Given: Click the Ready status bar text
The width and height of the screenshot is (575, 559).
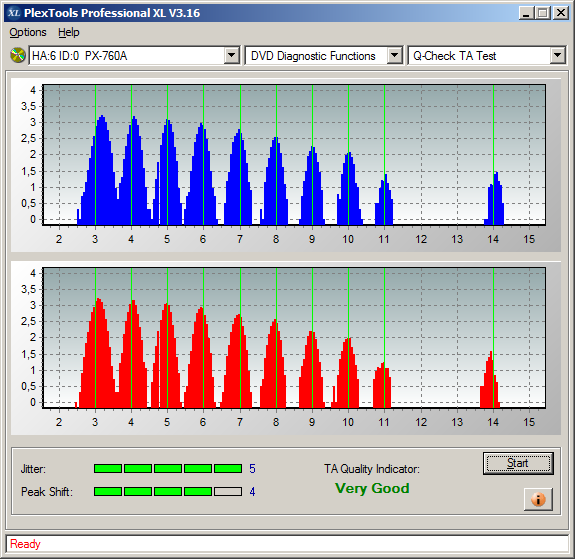Looking at the screenshot, I should click(x=25, y=544).
